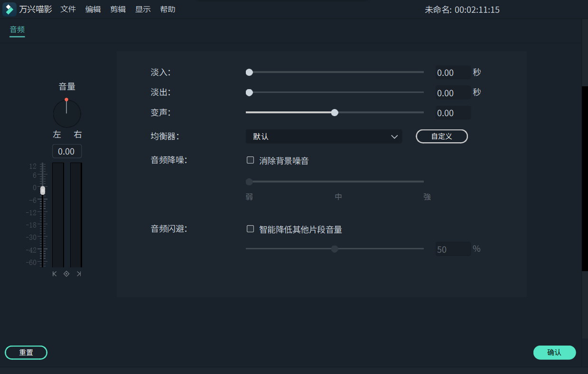Screen dimensions: 588x374
Task: Click the 0.00 pan value input field
Action: (66, 151)
